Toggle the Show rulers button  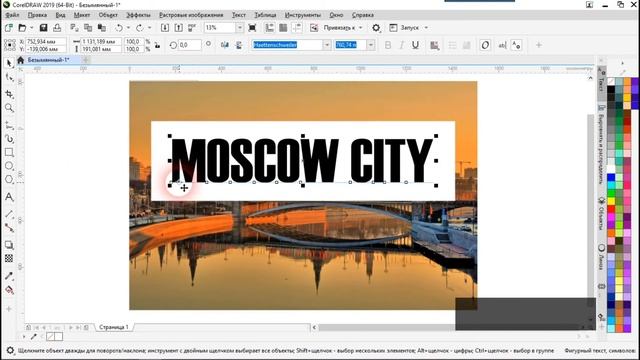click(269, 28)
